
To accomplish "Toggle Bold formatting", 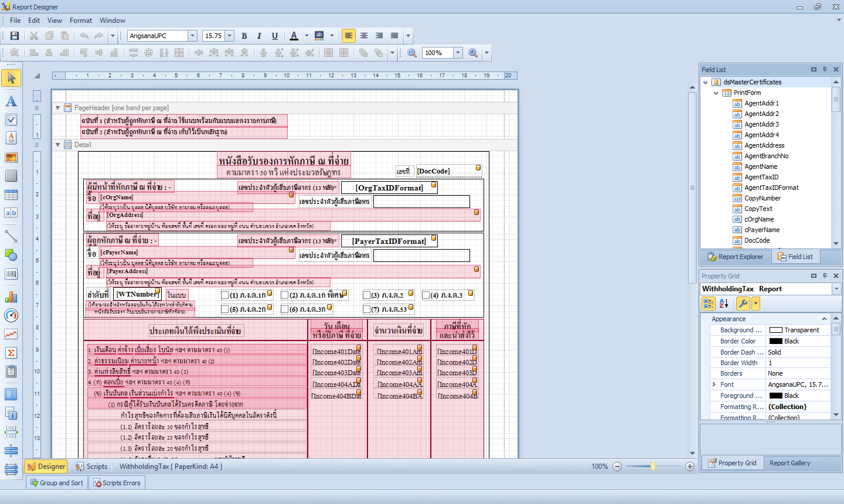I will pyautogui.click(x=244, y=36).
